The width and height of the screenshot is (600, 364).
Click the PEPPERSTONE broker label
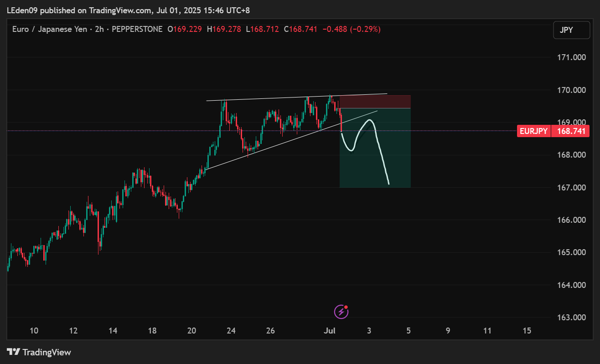coord(137,29)
